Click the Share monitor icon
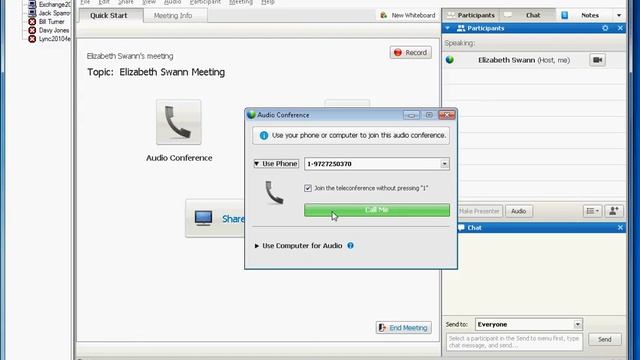Image resolution: width=640 pixels, height=360 pixels. pos(203,218)
